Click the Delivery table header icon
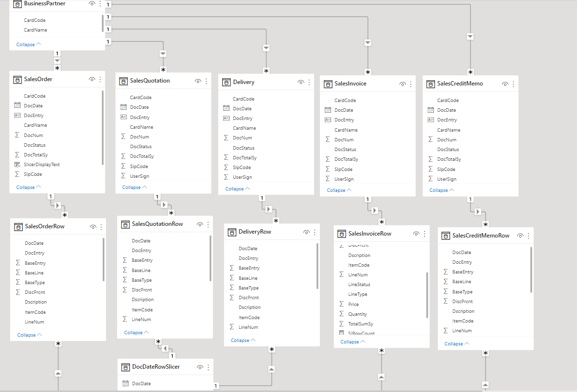The image size is (577, 392). [227, 83]
